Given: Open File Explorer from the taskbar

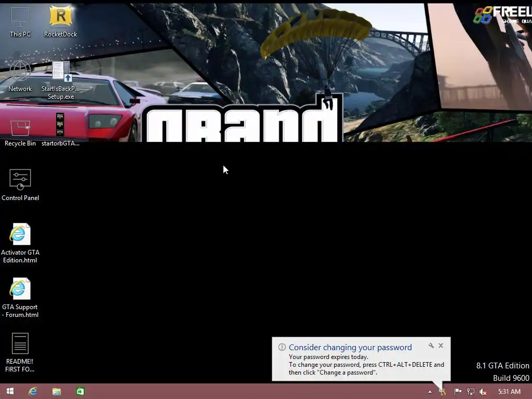Looking at the screenshot, I should 57,391.
